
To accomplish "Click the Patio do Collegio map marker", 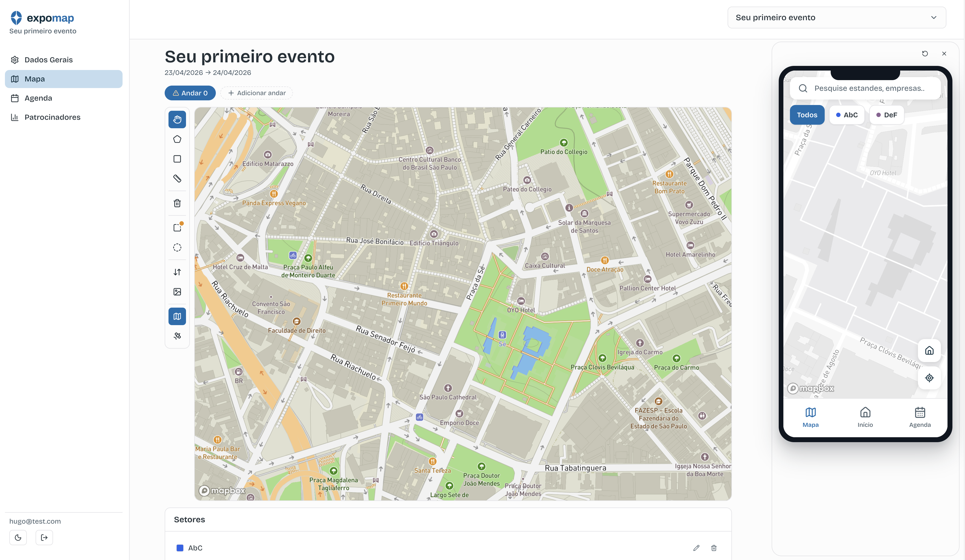I will pyautogui.click(x=564, y=143).
